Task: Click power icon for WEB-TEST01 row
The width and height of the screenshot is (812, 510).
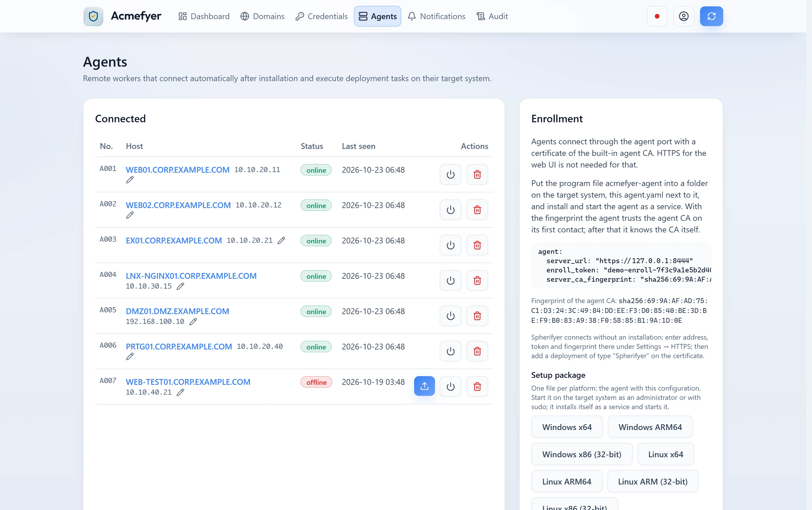Action: (x=450, y=387)
